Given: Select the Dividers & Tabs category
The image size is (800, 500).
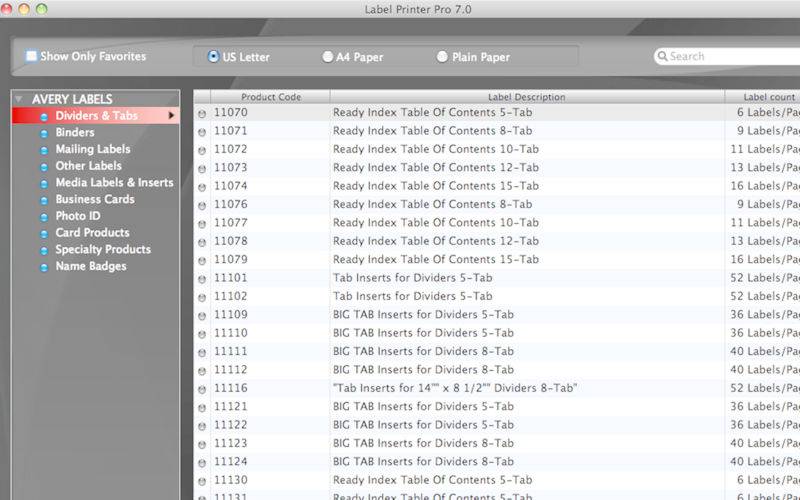Looking at the screenshot, I should [x=96, y=115].
